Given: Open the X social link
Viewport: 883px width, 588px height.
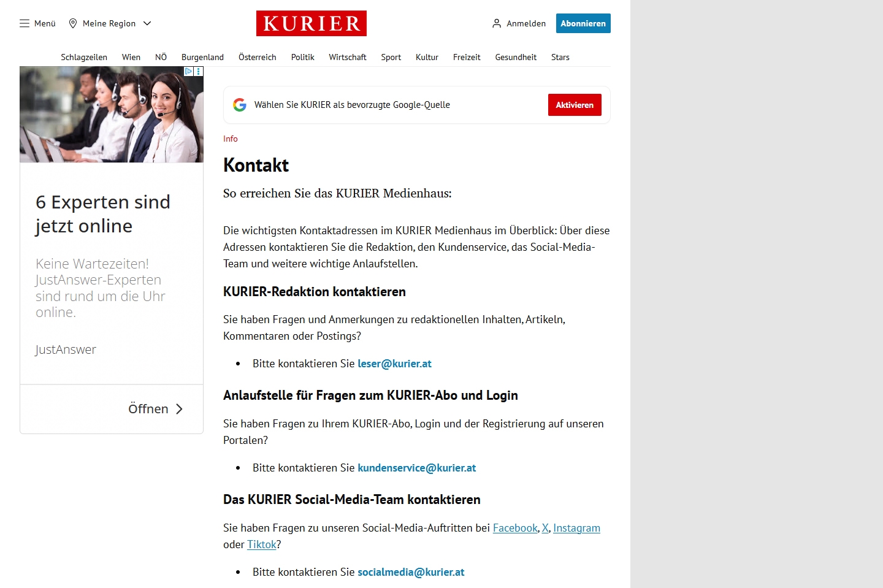Looking at the screenshot, I should click(x=545, y=528).
